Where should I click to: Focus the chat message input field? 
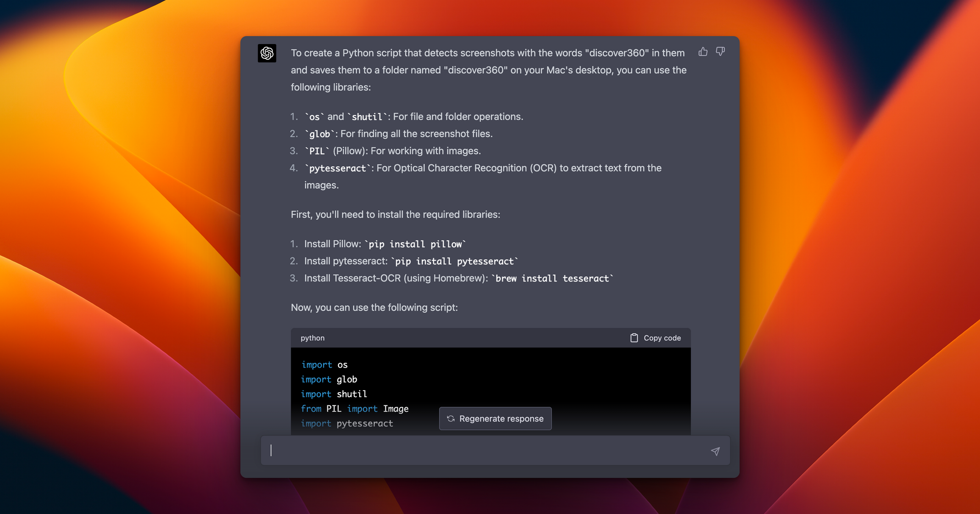(x=495, y=450)
